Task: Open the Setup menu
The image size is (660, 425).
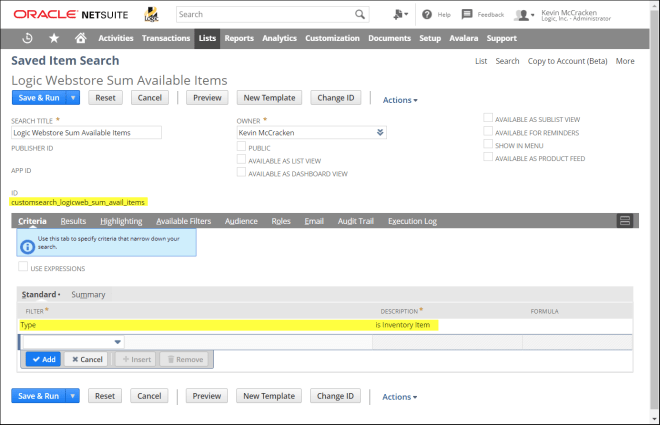Action: click(430, 38)
